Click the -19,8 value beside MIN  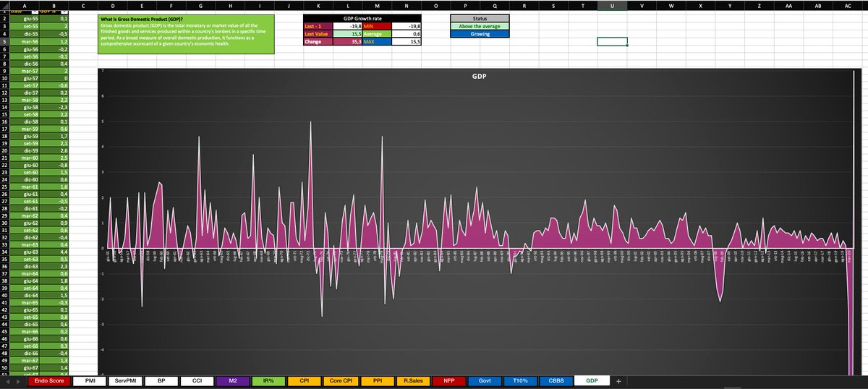click(x=407, y=26)
